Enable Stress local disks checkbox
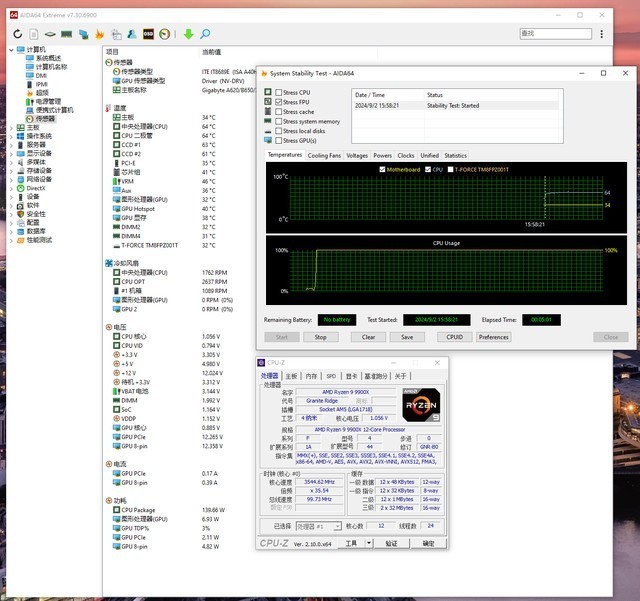 [279, 131]
